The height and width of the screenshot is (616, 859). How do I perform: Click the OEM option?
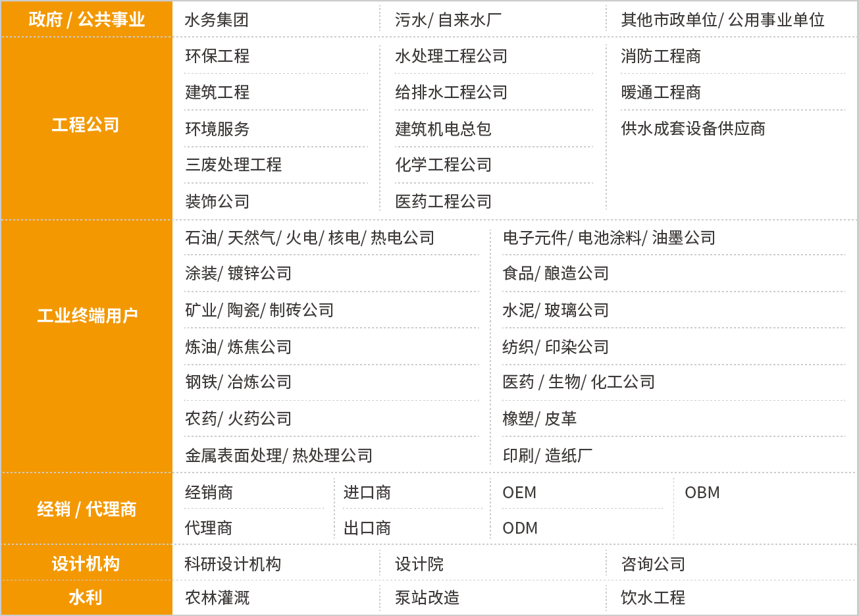pyautogui.click(x=519, y=493)
